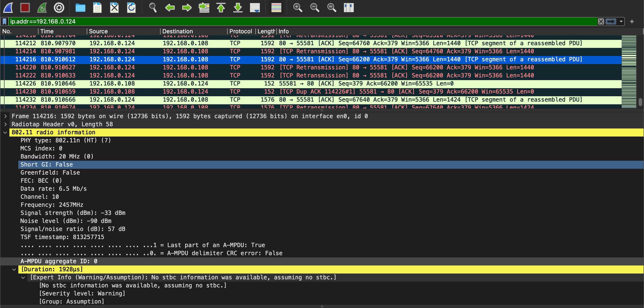Open a capture file folder icon
This screenshot has height=308, width=644.
[80, 8]
